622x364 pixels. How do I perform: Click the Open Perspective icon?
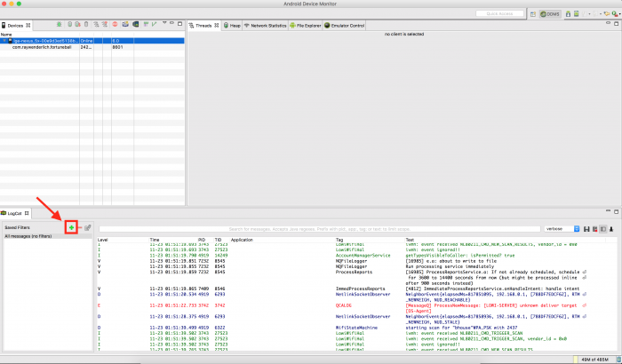tap(533, 14)
